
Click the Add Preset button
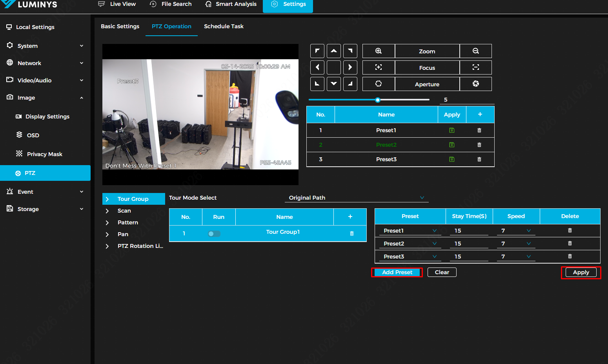pyautogui.click(x=397, y=272)
